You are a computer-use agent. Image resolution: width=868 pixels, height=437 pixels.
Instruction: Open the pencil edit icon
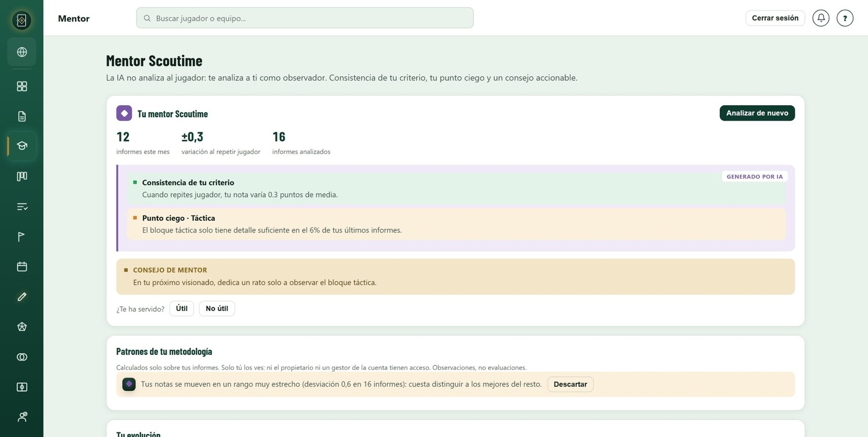point(22,297)
